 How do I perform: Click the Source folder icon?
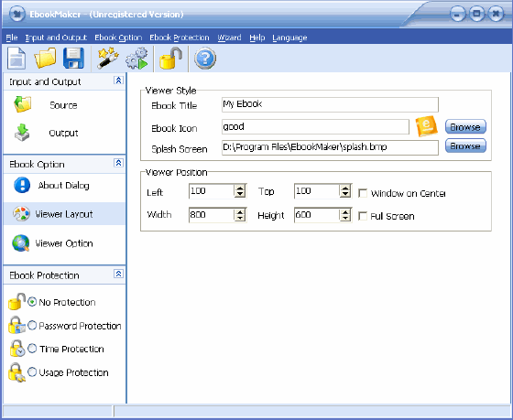22,104
